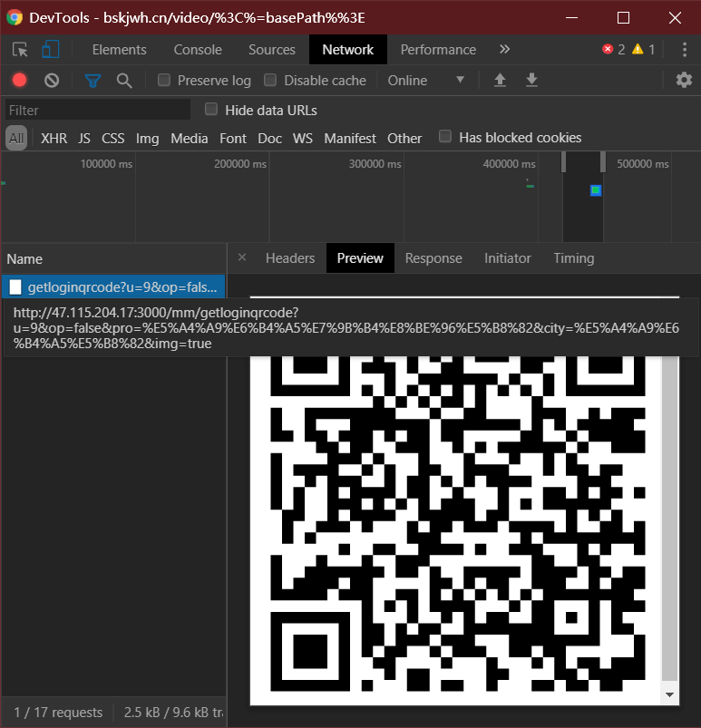This screenshot has height=728, width=701.
Task: Clear the network log
Action: point(52,81)
